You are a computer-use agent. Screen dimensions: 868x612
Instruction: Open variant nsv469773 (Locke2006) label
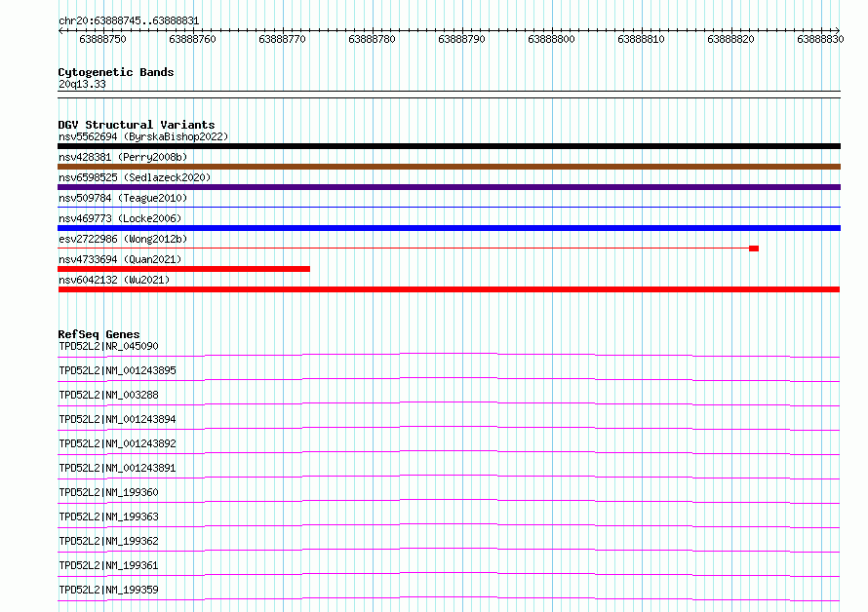120,218
